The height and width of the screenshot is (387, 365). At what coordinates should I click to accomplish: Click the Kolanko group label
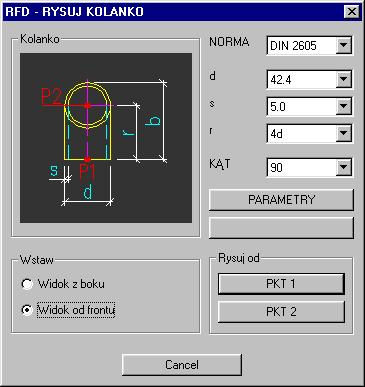tap(40, 39)
